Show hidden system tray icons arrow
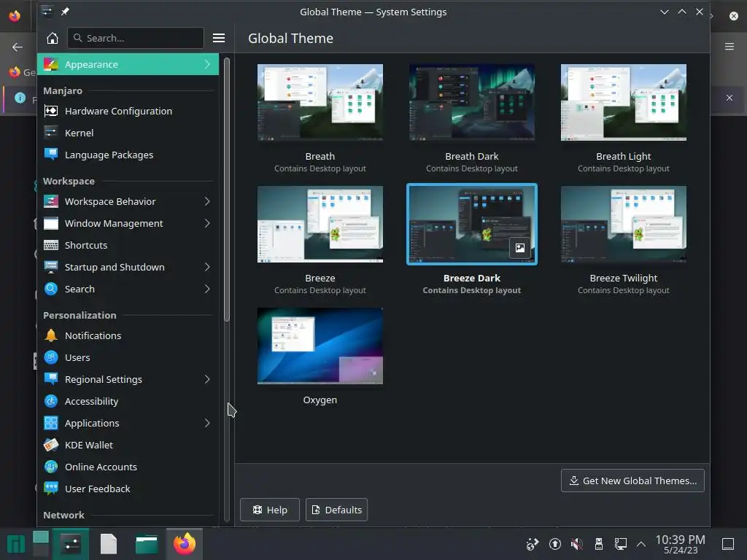Screen dimensions: 747x560 [641, 544]
